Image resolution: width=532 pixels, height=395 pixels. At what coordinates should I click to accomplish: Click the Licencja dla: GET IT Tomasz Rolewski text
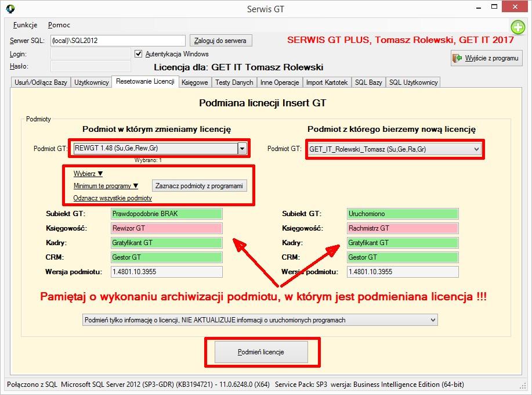[238, 67]
